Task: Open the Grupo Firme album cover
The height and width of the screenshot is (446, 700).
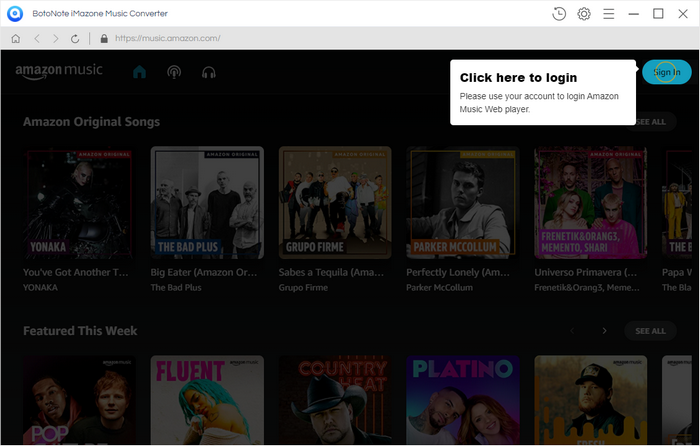Action: coord(335,203)
